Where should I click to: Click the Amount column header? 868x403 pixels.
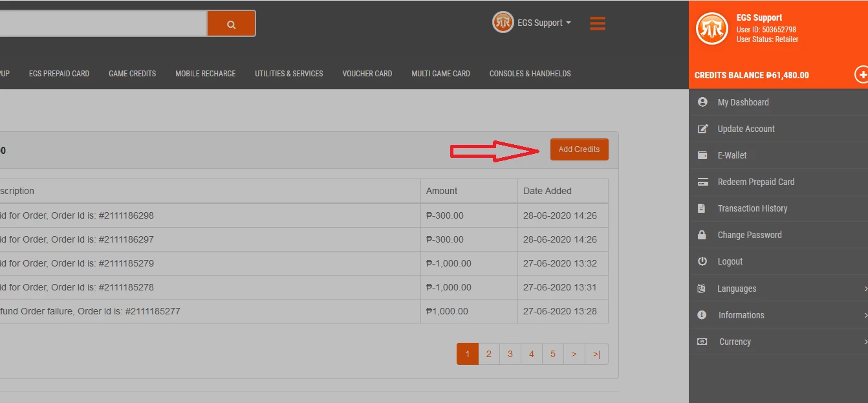click(x=469, y=191)
